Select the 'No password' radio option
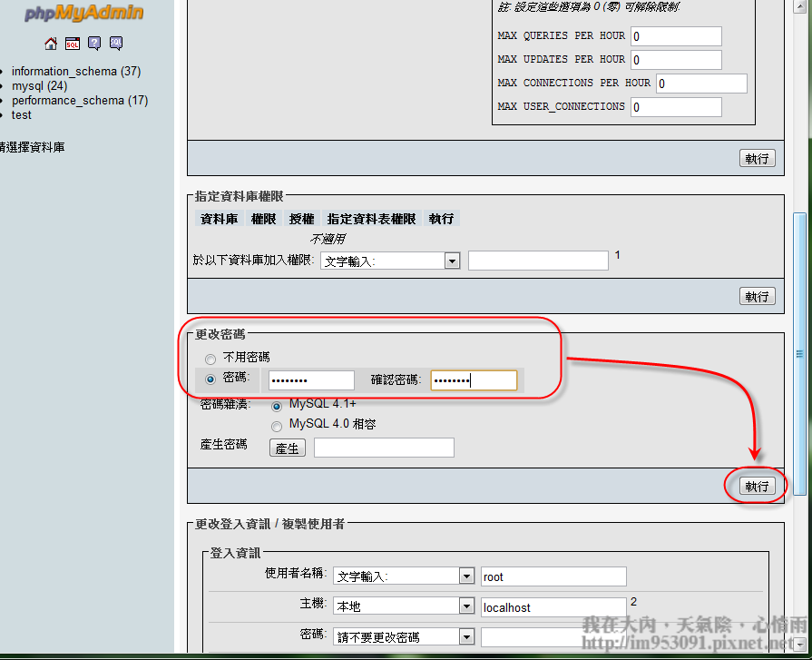The image size is (812, 660). pos(210,358)
